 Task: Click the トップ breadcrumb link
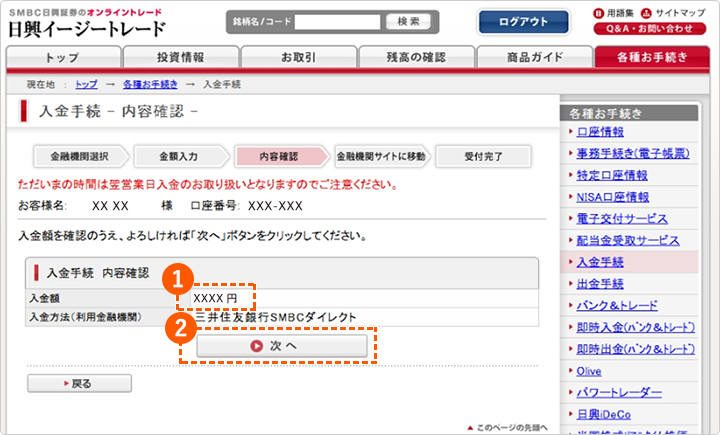(86, 85)
